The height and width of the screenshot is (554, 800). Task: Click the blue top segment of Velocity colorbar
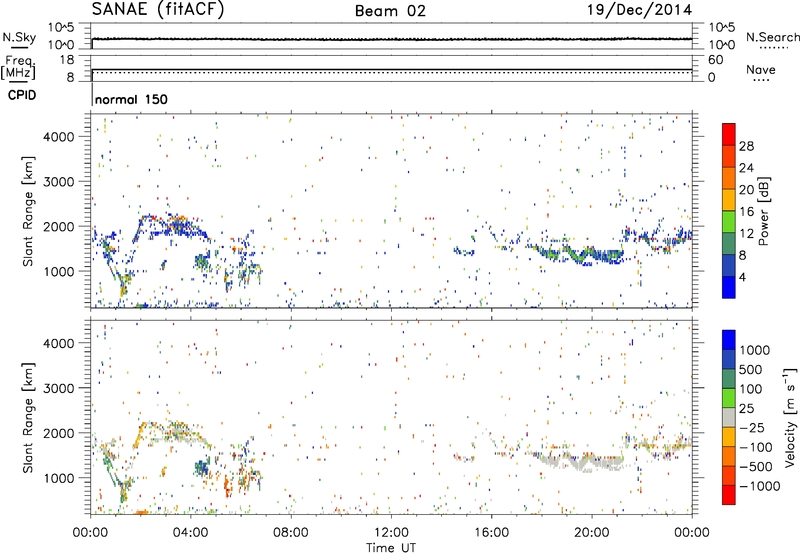729,340
